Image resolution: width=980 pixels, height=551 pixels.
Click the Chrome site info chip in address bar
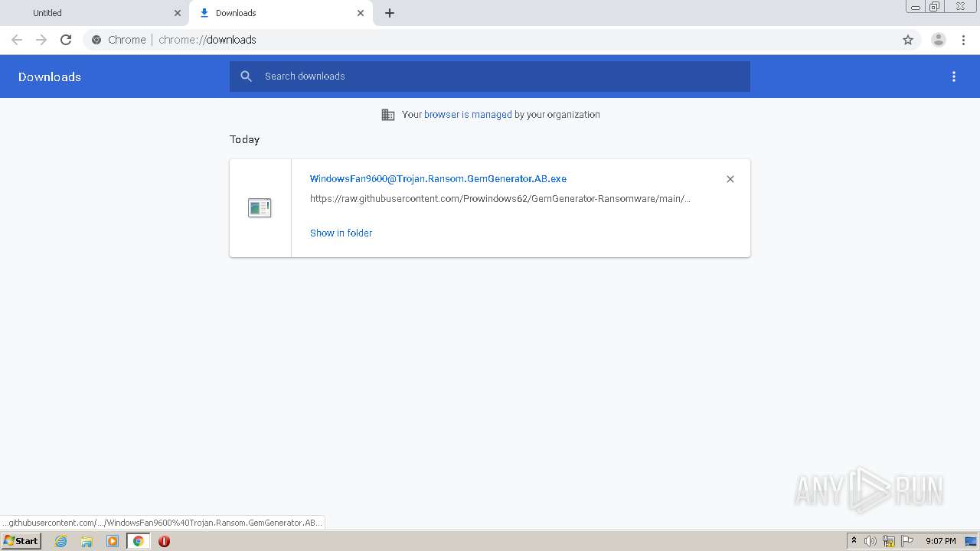119,40
